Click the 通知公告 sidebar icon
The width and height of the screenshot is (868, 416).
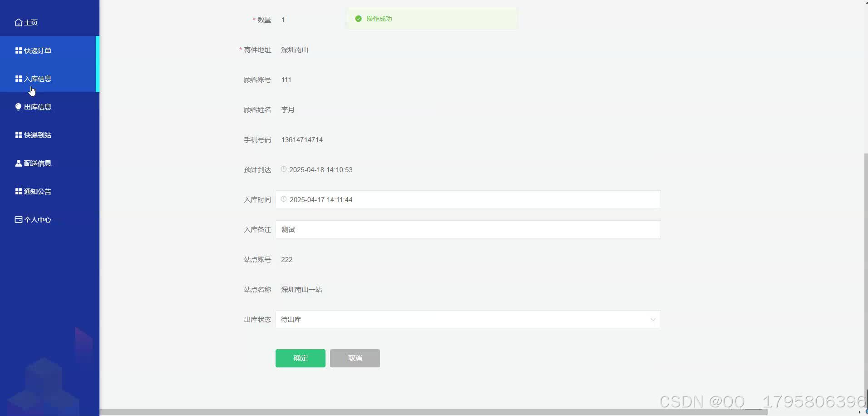coord(18,191)
